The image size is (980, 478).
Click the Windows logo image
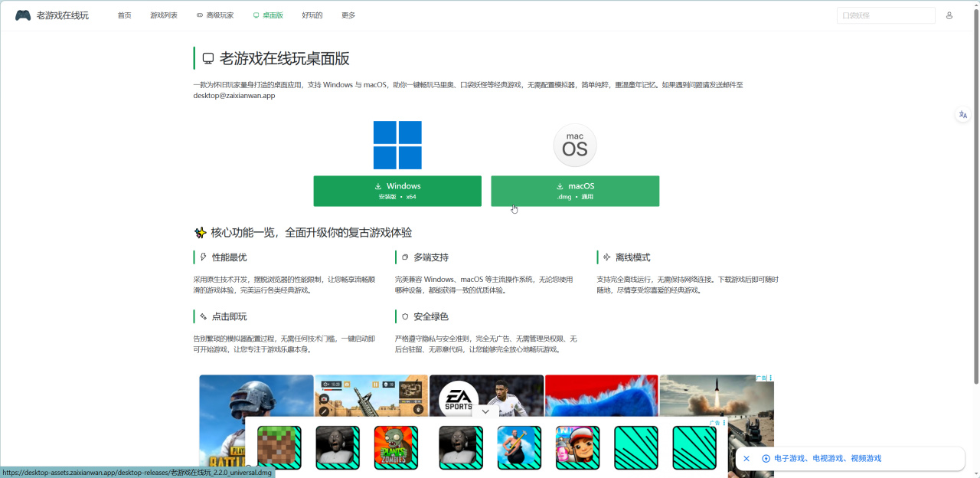397,145
